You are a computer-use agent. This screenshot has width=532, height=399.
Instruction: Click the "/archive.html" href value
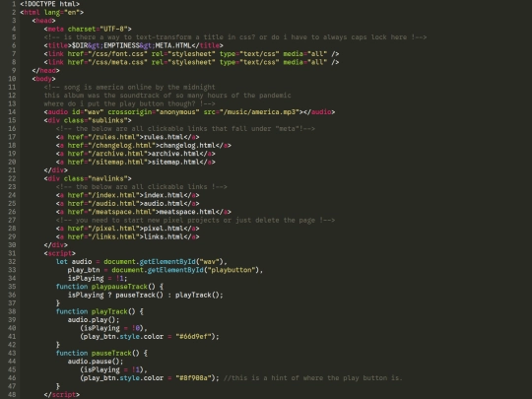click(x=119, y=154)
